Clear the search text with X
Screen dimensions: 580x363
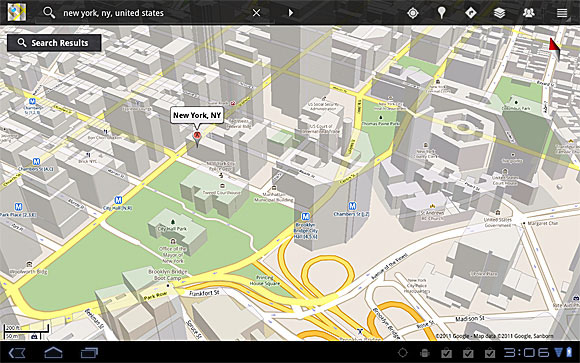tap(256, 13)
